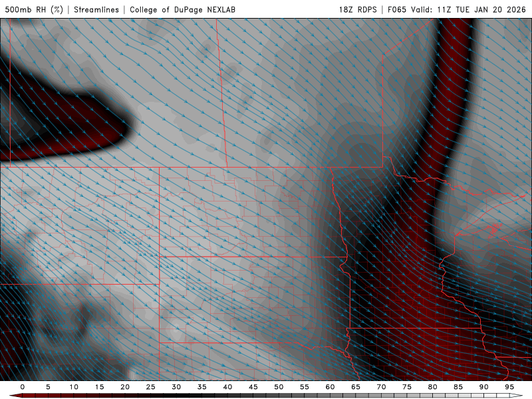
Task: Click the "11Z TUE JAN 20 2026" valid time
Action: pos(481,9)
